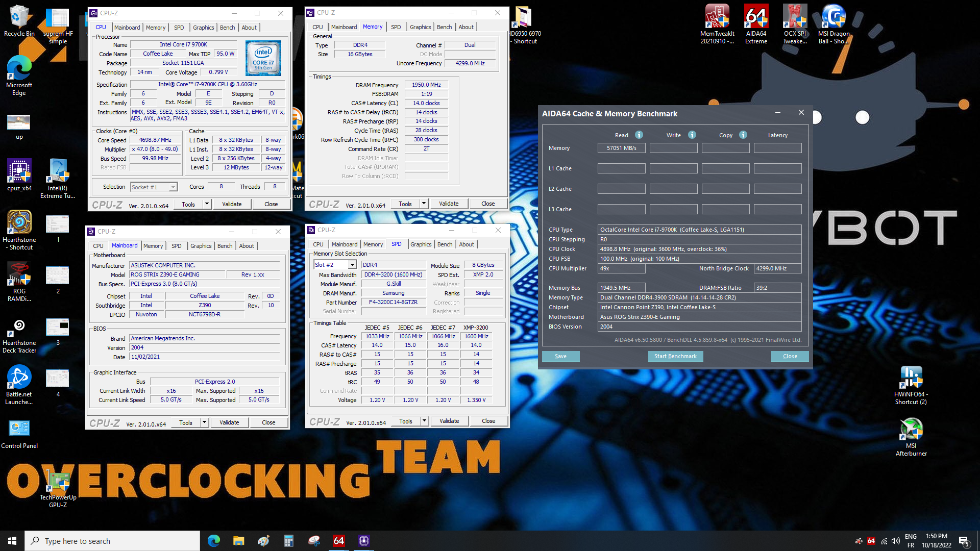Open Hearthstone Deck Tracker icon
This screenshot has height=551, width=980.
point(19,333)
